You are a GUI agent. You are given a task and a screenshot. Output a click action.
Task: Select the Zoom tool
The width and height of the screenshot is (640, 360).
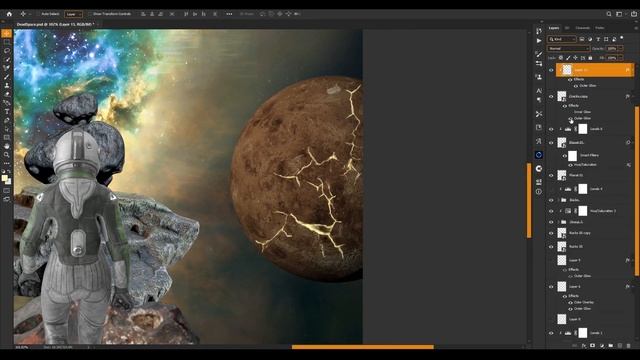pos(7,155)
